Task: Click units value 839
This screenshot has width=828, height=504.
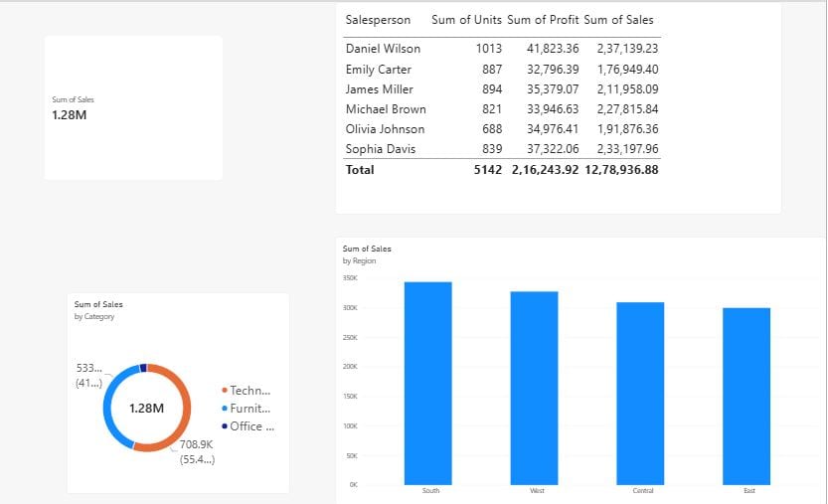Action: 492,149
